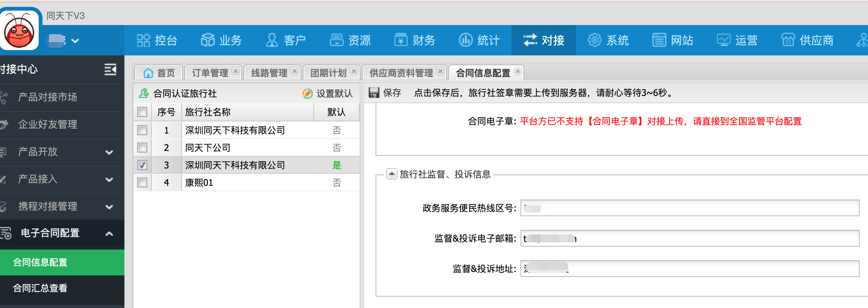The image size is (868, 308).
Task: Click the Set Default (设置默认) icon
Action: click(x=307, y=93)
